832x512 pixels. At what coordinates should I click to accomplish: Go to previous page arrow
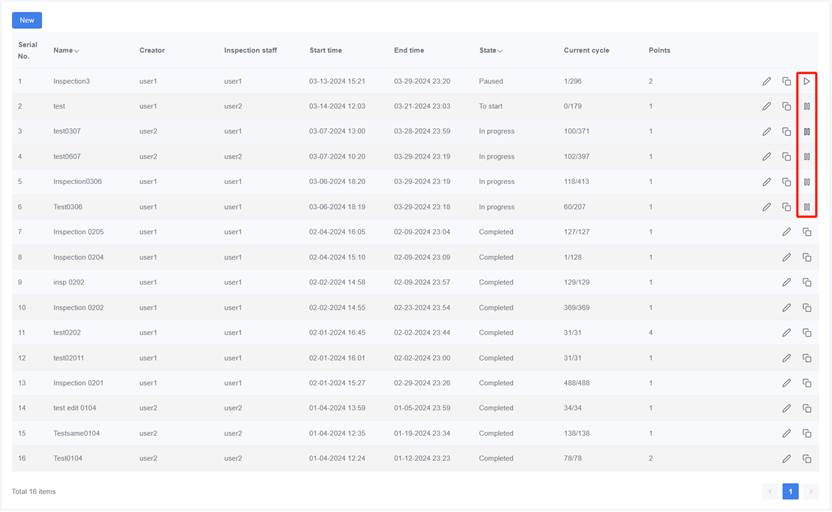[770, 491]
